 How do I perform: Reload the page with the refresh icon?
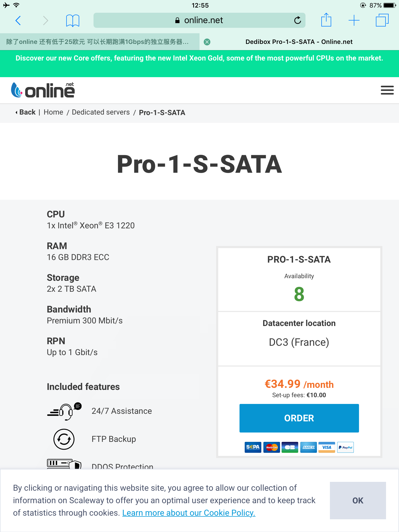pos(297,20)
